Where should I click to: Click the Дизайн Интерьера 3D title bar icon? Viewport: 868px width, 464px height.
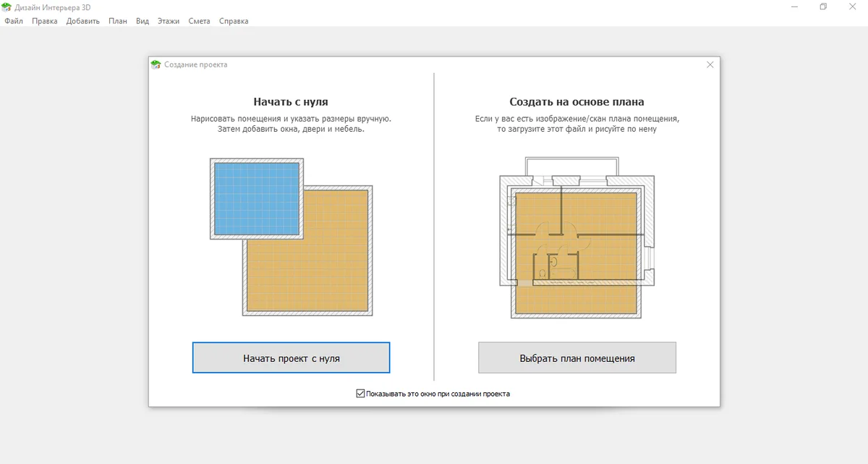pyautogui.click(x=7, y=7)
